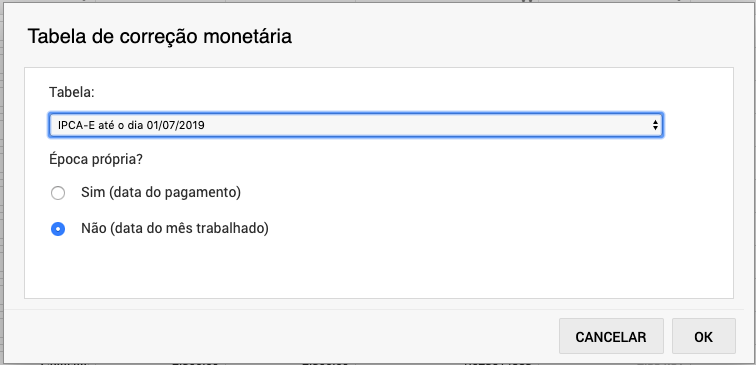Click the 'IPCA-E até o dia 01/07/2019' selected value

click(131, 125)
